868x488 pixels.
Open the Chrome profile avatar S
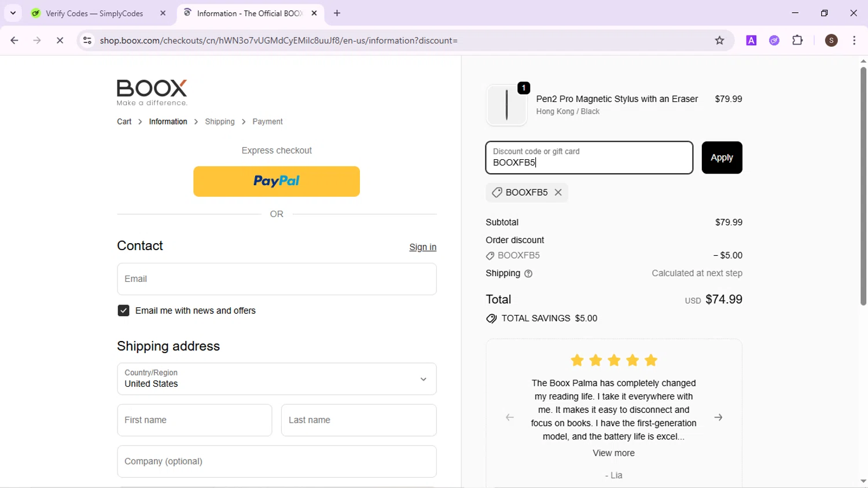832,41
